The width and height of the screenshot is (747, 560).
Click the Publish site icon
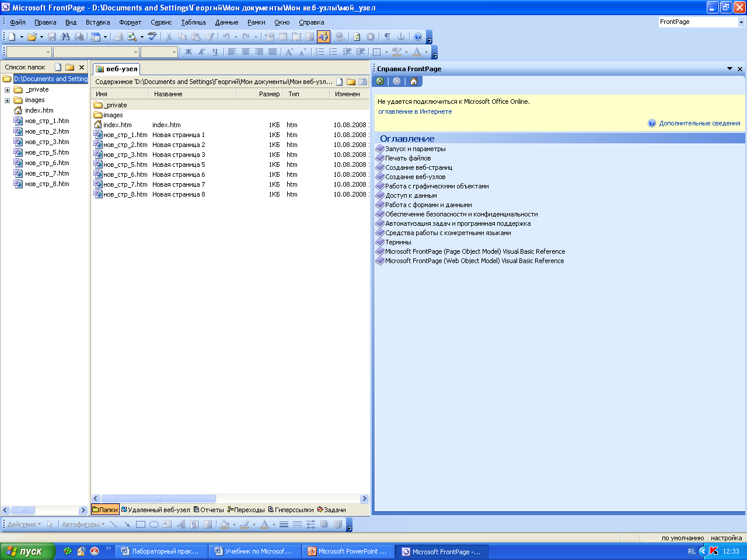[79, 37]
